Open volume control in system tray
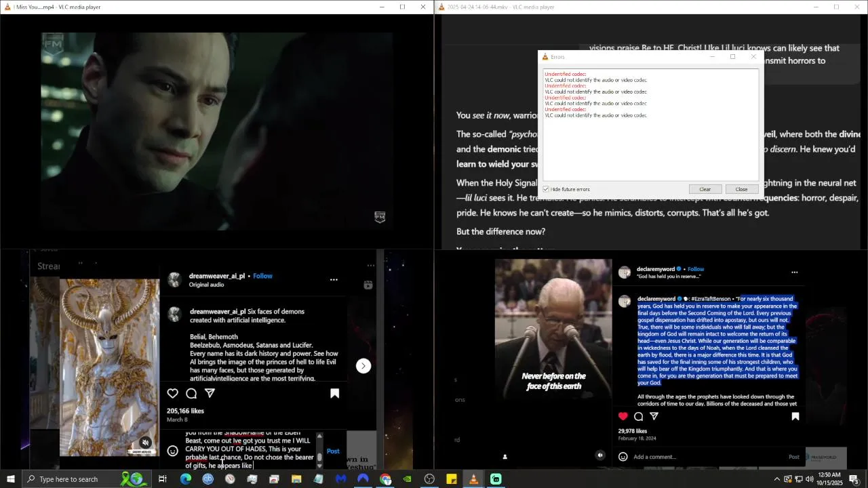Viewport: 868px width, 488px height. point(809,479)
